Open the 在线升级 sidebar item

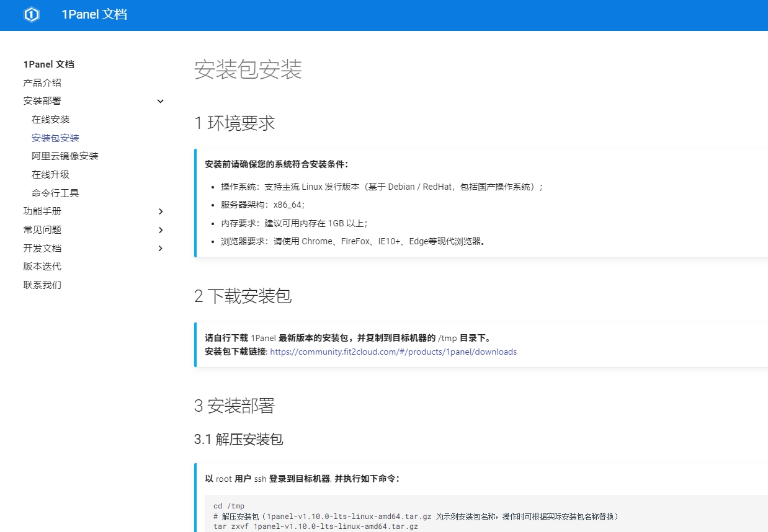click(50, 175)
